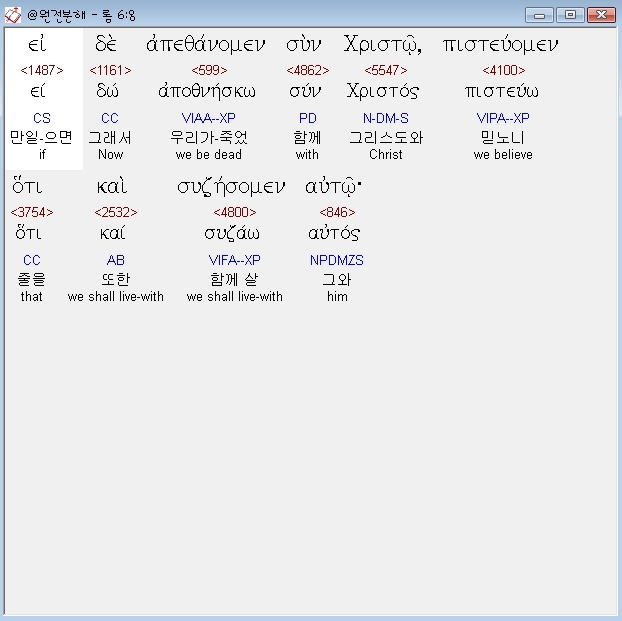Open Strong's number <4862>
The width and height of the screenshot is (622, 621).
pos(308,70)
